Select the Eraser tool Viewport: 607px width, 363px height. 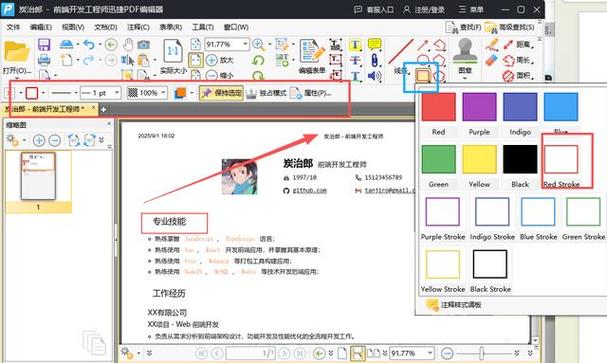point(491,60)
